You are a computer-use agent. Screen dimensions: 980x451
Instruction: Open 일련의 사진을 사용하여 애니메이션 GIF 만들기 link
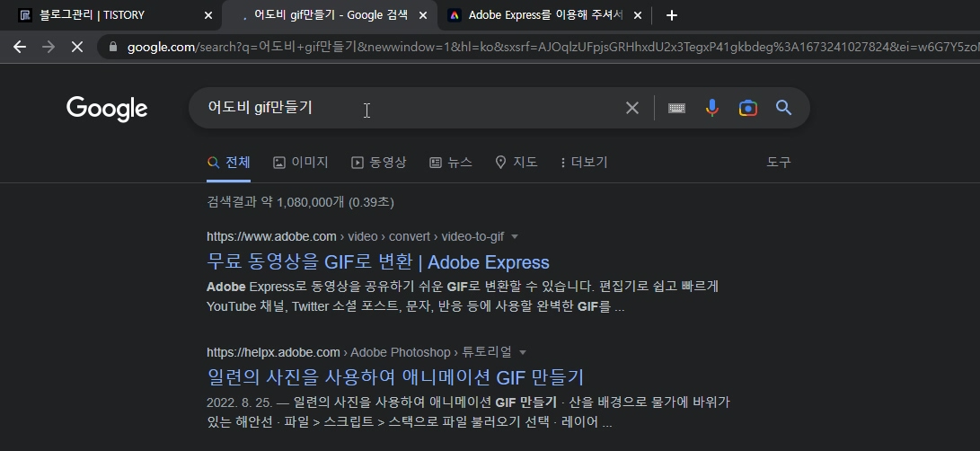click(395, 377)
